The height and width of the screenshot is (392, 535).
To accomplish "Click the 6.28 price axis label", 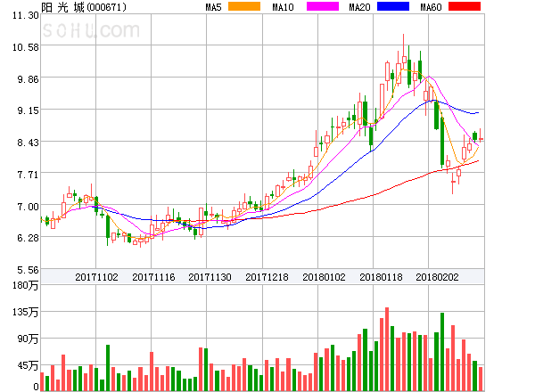I will (x=28, y=238).
